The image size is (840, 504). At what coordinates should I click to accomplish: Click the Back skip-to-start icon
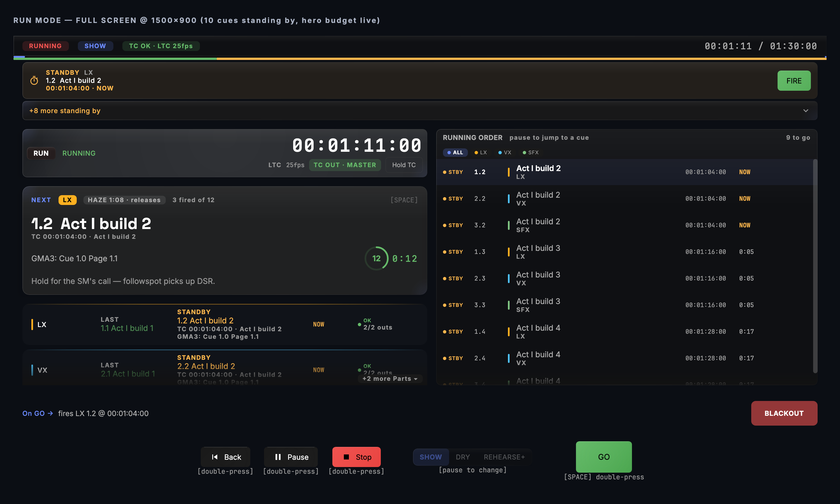coord(214,457)
